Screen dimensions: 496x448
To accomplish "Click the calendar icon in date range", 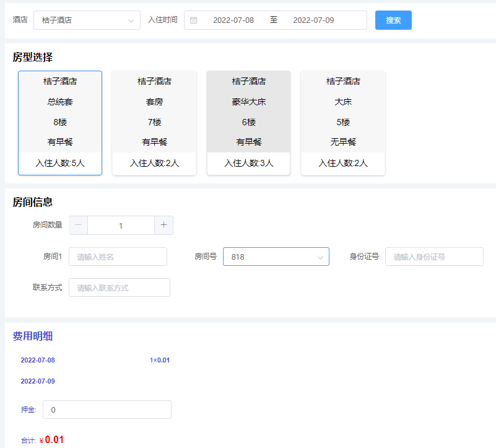I will (194, 20).
